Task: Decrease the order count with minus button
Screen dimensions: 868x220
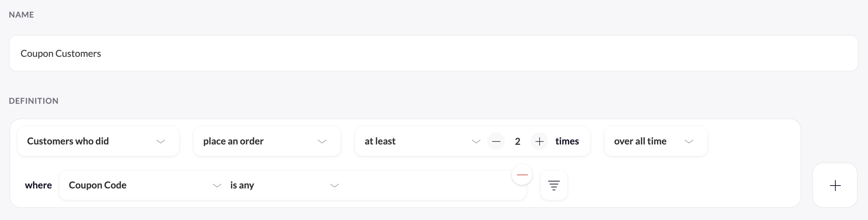Action: coord(496,142)
